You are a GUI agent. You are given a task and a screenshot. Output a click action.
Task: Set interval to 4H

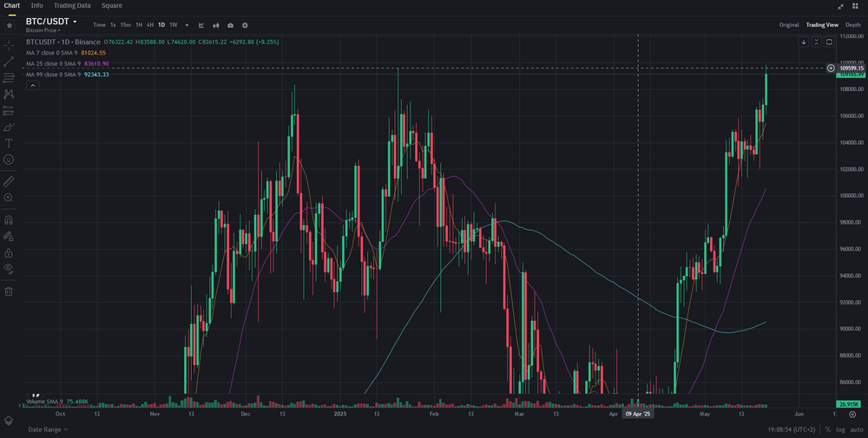pos(150,25)
